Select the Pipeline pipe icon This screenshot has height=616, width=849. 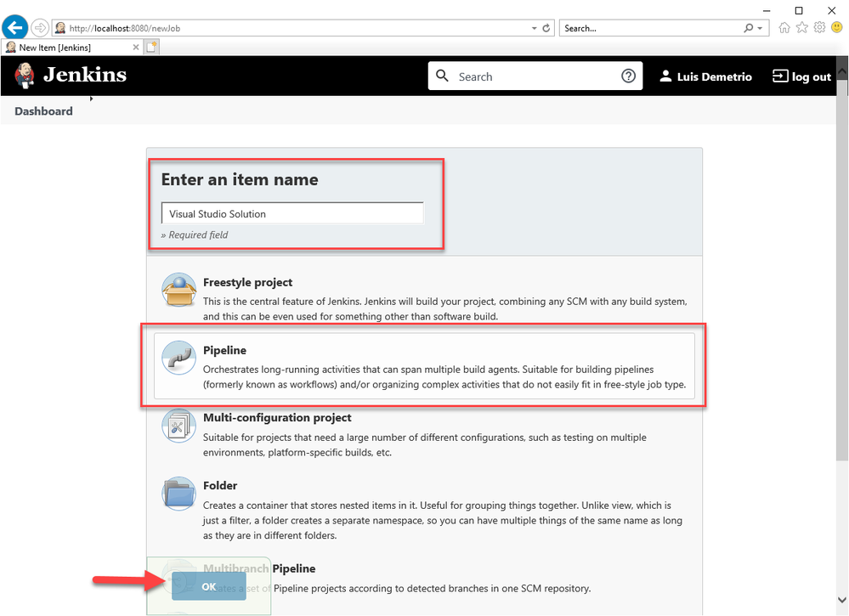[x=178, y=358]
